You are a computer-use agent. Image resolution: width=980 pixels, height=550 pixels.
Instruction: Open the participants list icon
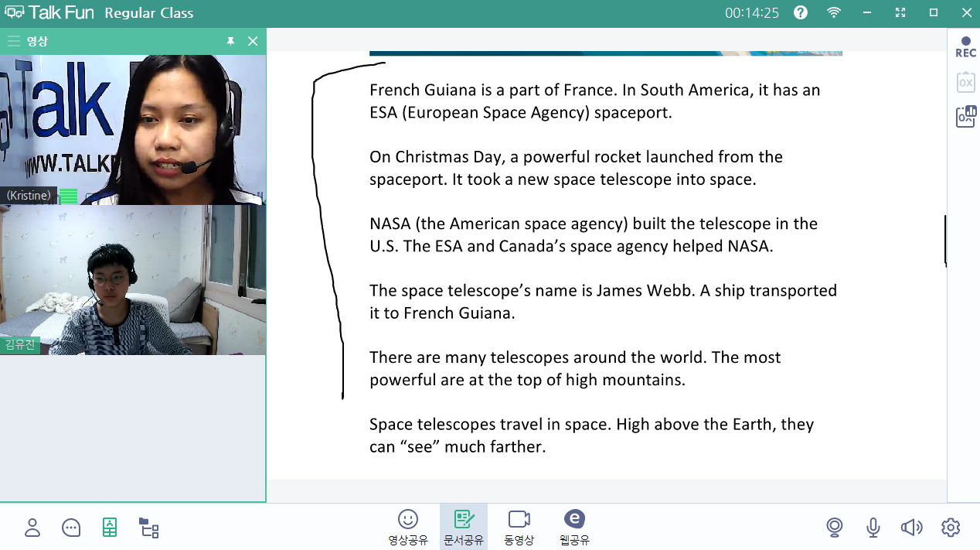pos(32,528)
